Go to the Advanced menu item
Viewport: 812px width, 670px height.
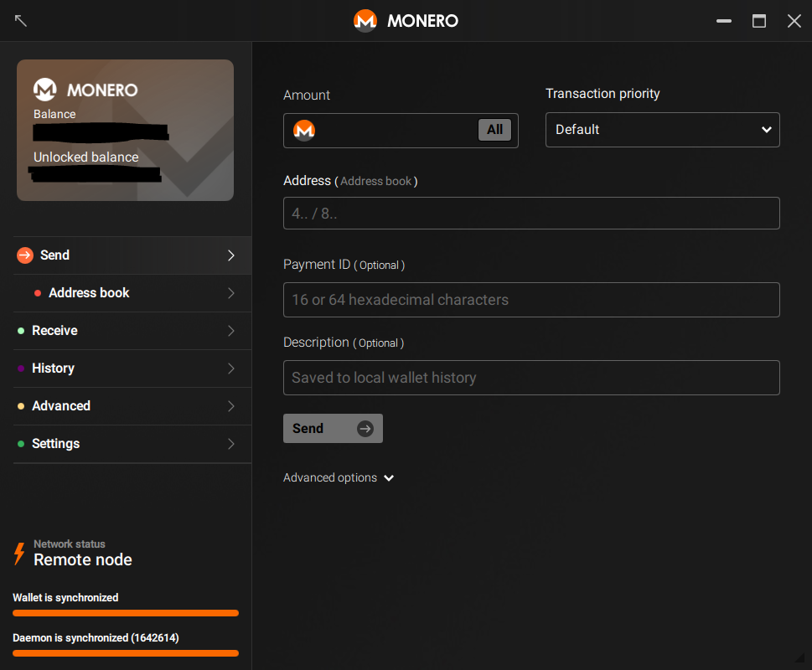[x=61, y=406]
